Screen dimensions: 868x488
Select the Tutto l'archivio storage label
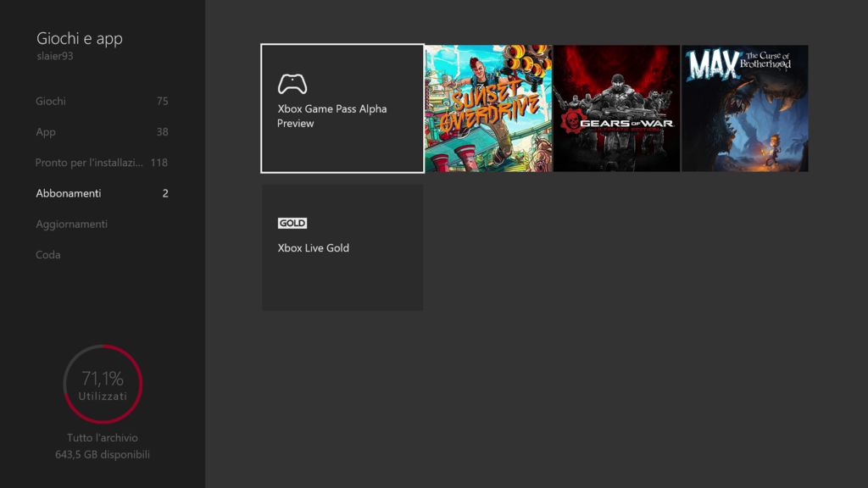tap(103, 438)
